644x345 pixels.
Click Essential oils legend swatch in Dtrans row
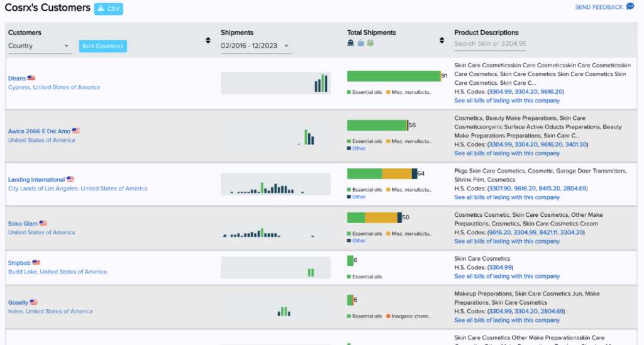click(348, 92)
